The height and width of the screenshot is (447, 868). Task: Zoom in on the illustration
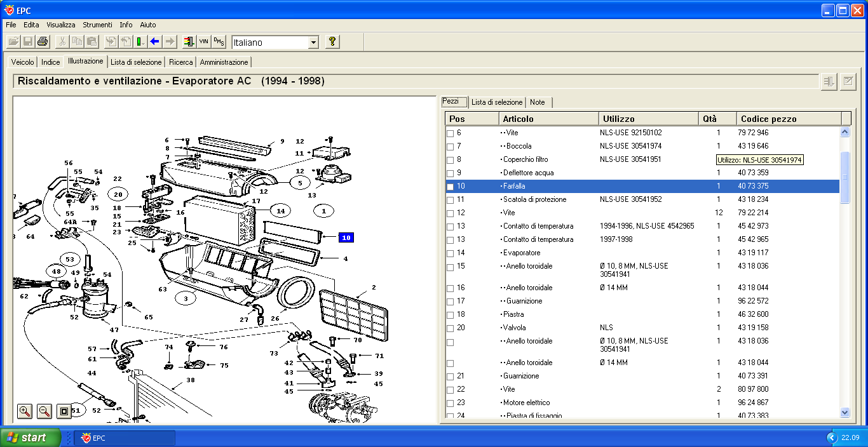25,411
